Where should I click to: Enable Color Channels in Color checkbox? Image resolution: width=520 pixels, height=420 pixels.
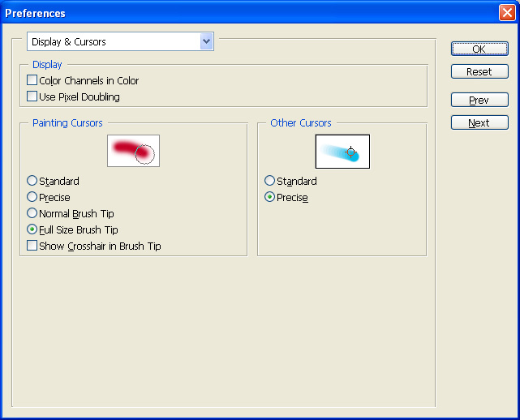tap(32, 80)
